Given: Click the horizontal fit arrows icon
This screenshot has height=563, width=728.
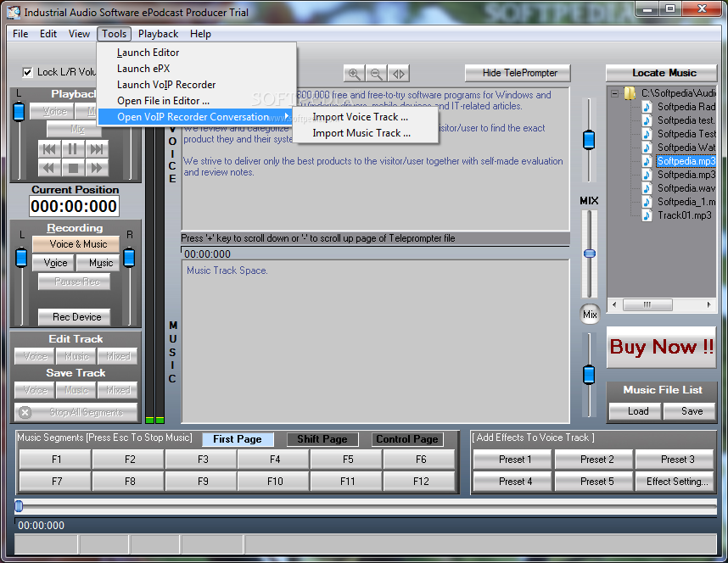Looking at the screenshot, I should coord(399,74).
